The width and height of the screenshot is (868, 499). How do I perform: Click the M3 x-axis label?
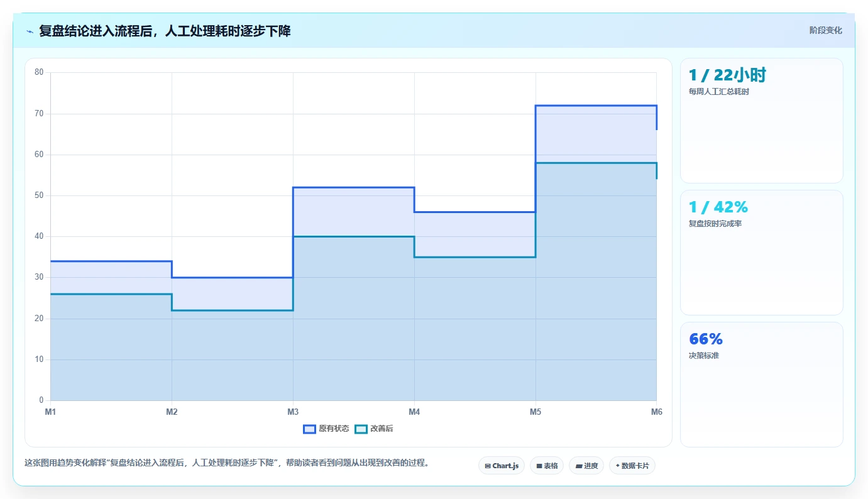(293, 412)
